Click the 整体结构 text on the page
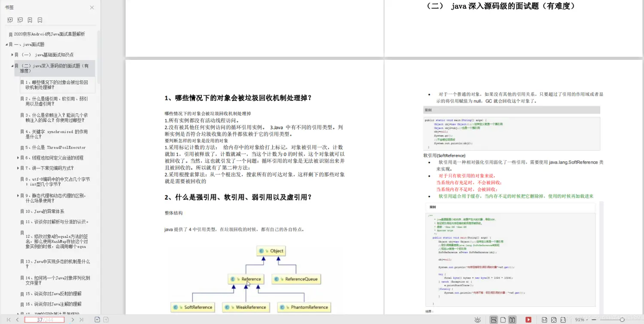Viewport: 644px width, 324px height. (x=173, y=213)
